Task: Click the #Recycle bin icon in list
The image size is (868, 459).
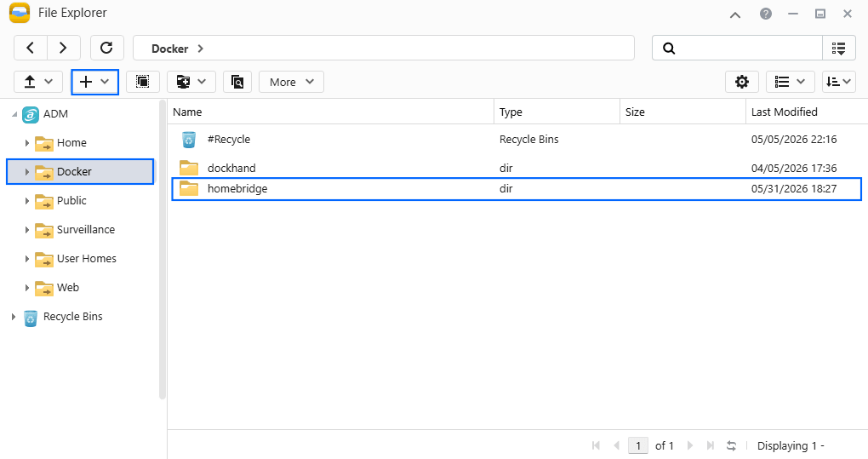Action: pyautogui.click(x=189, y=140)
